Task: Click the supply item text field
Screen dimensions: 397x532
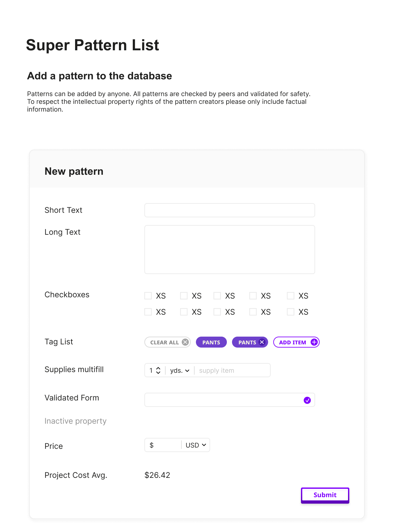Action: (232, 370)
